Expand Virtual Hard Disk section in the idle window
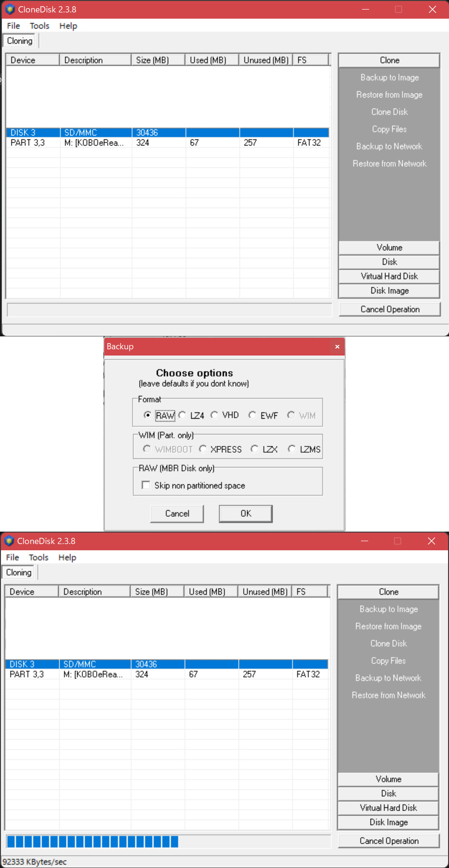 (x=389, y=276)
